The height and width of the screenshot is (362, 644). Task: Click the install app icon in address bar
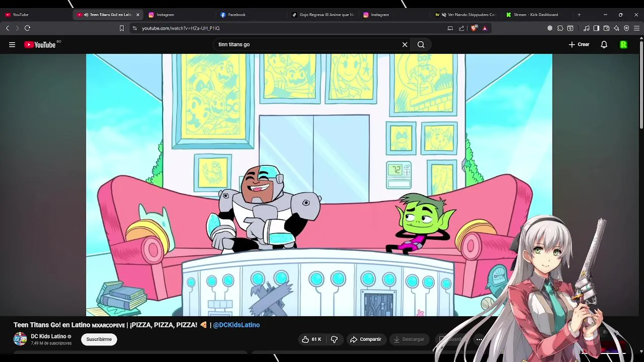pos(450,28)
